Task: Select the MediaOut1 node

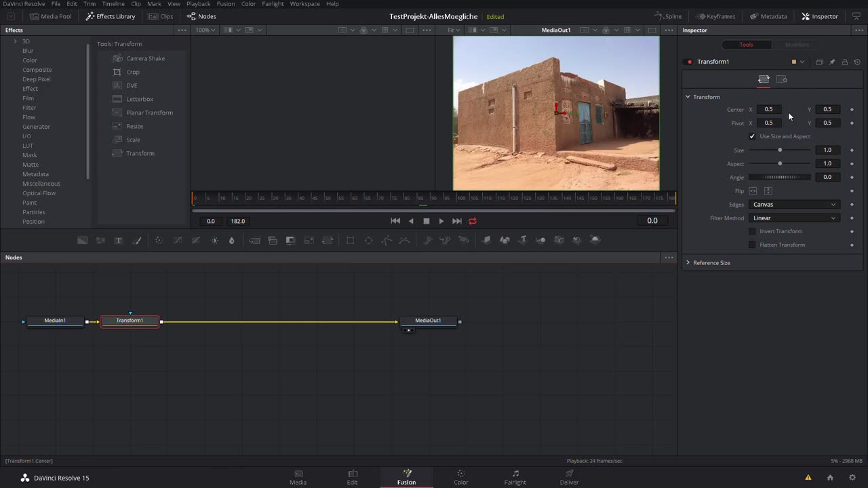Action: [x=428, y=321]
